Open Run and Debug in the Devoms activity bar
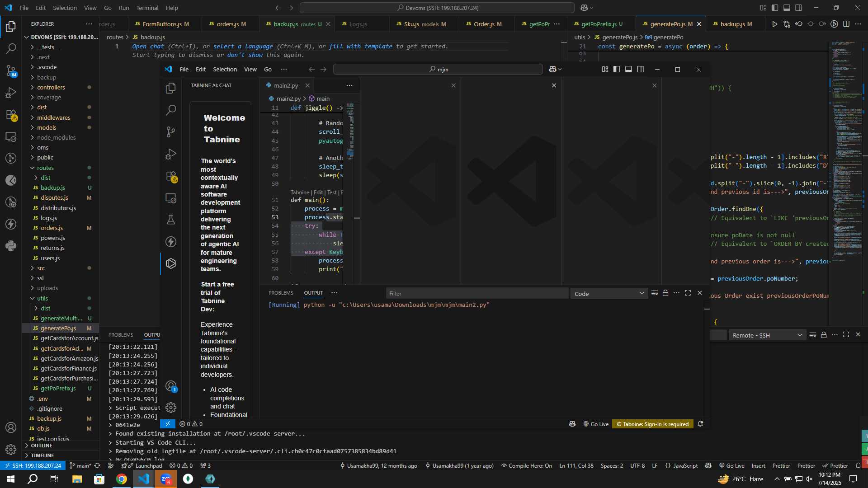The width and height of the screenshot is (868, 488). point(11,93)
